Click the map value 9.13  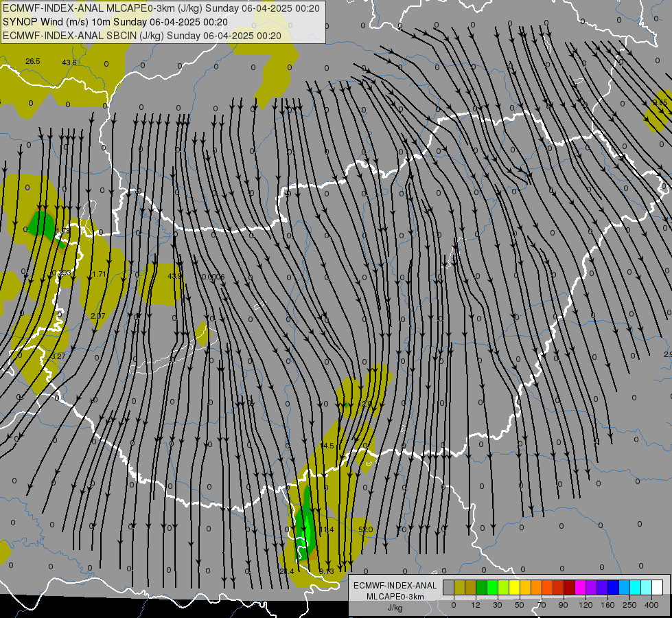[x=327, y=571]
